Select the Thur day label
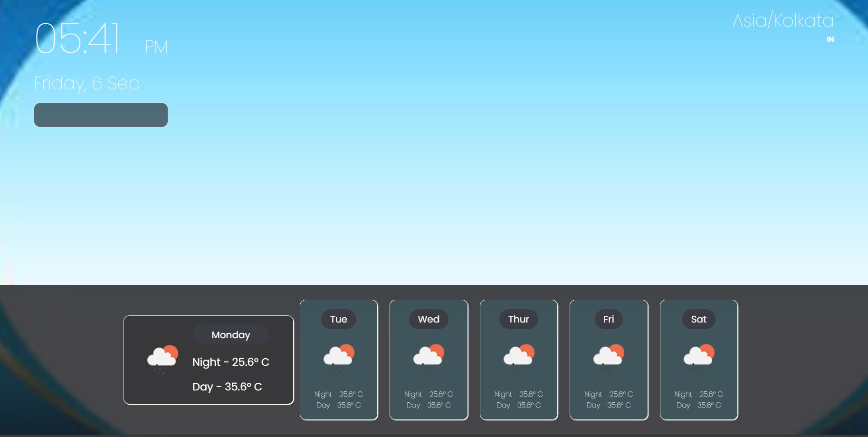Image resolution: width=868 pixels, height=437 pixels. point(519,319)
